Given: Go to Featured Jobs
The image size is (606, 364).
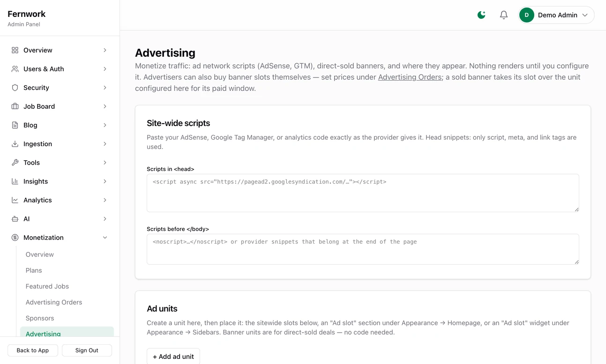Looking at the screenshot, I should (x=67, y=286).
